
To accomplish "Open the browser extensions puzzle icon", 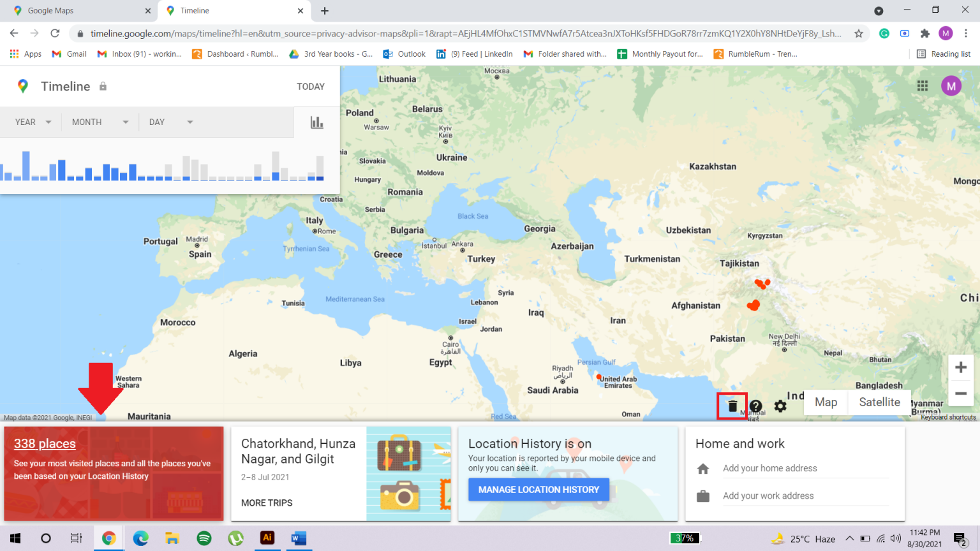I will (924, 34).
